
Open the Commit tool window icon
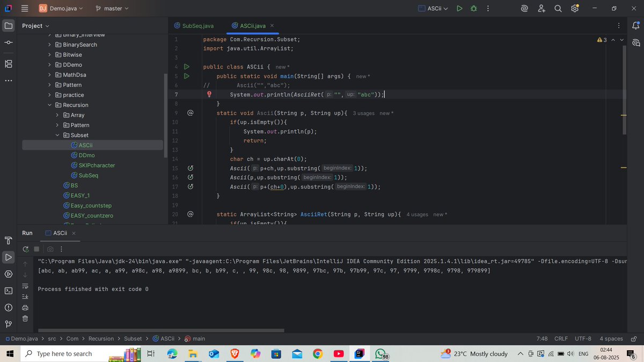click(9, 43)
